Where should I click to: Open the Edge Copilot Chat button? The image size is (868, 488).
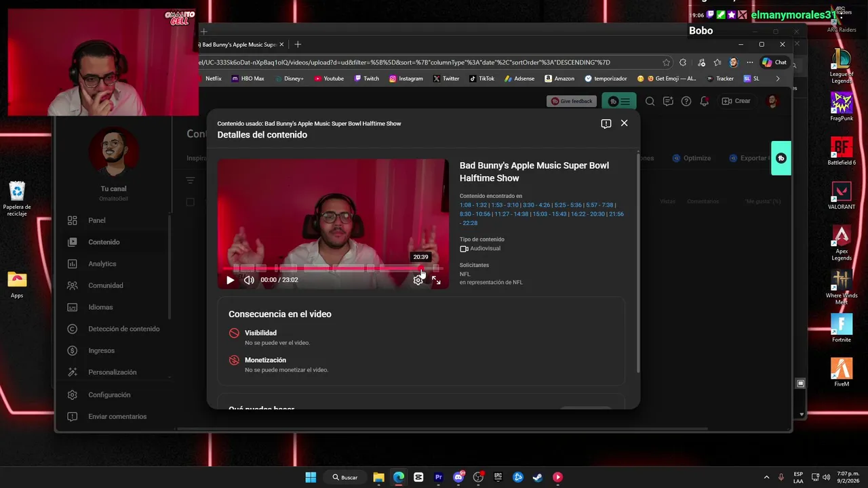point(774,62)
